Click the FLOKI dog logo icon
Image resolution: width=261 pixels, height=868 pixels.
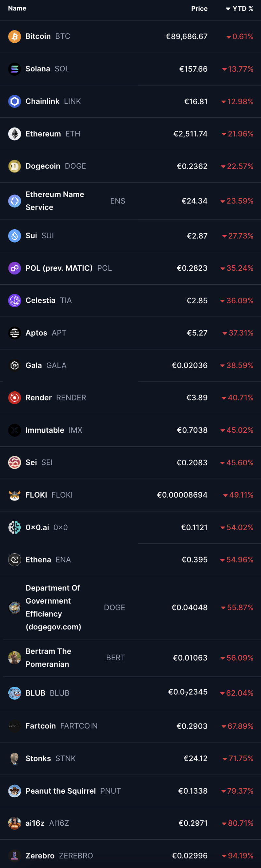(x=14, y=495)
